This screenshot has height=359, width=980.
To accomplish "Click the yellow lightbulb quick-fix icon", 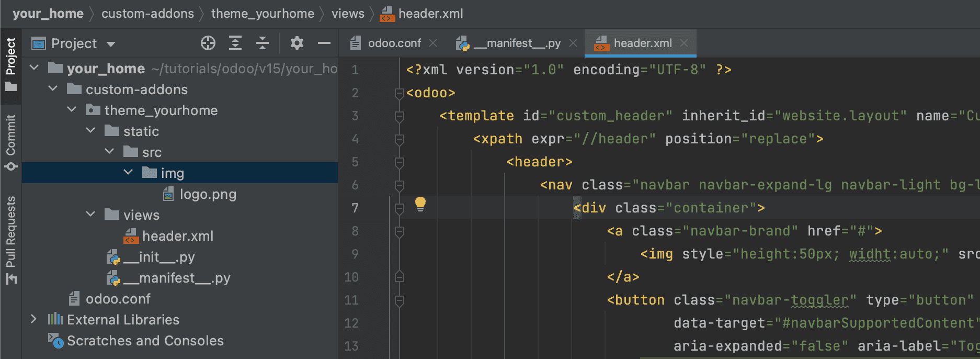I will click(x=420, y=204).
